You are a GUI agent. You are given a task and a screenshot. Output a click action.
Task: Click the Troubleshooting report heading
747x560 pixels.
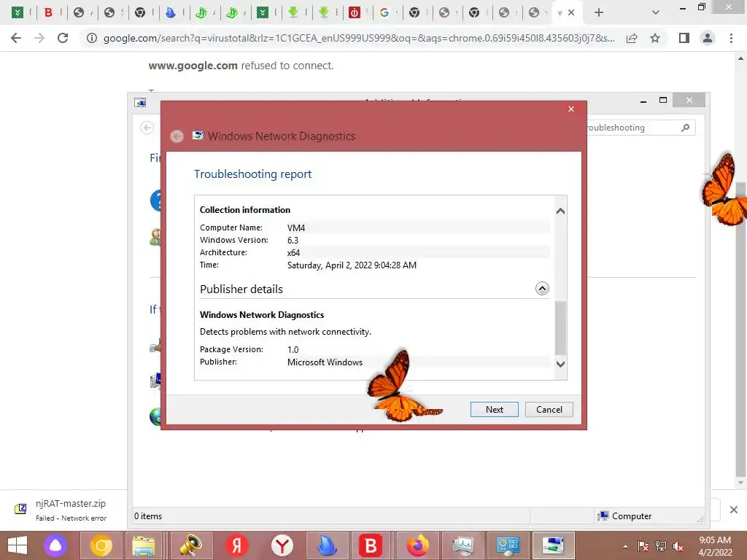(x=252, y=174)
